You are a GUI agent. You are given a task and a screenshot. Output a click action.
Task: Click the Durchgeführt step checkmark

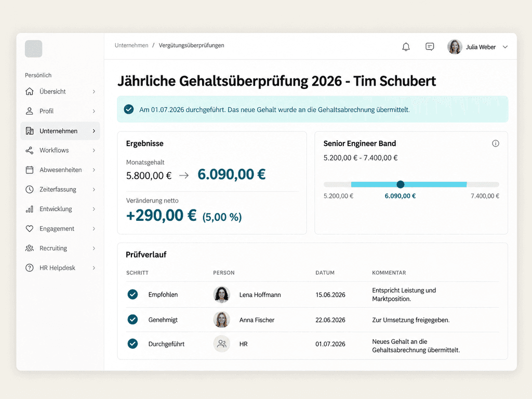tap(132, 344)
